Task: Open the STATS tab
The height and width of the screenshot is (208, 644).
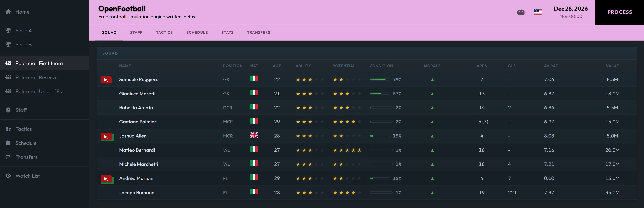Action: point(227,32)
